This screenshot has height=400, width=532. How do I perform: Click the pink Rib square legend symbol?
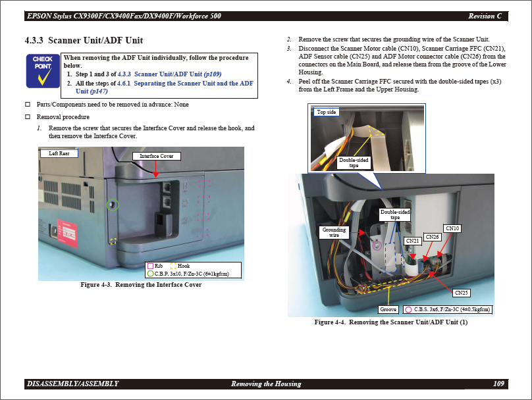point(149,266)
